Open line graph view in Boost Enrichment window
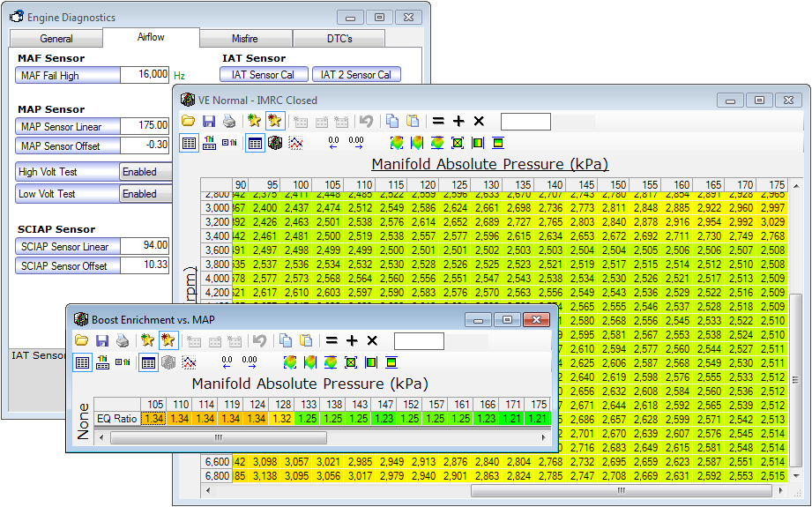The width and height of the screenshot is (812, 507). click(189, 362)
